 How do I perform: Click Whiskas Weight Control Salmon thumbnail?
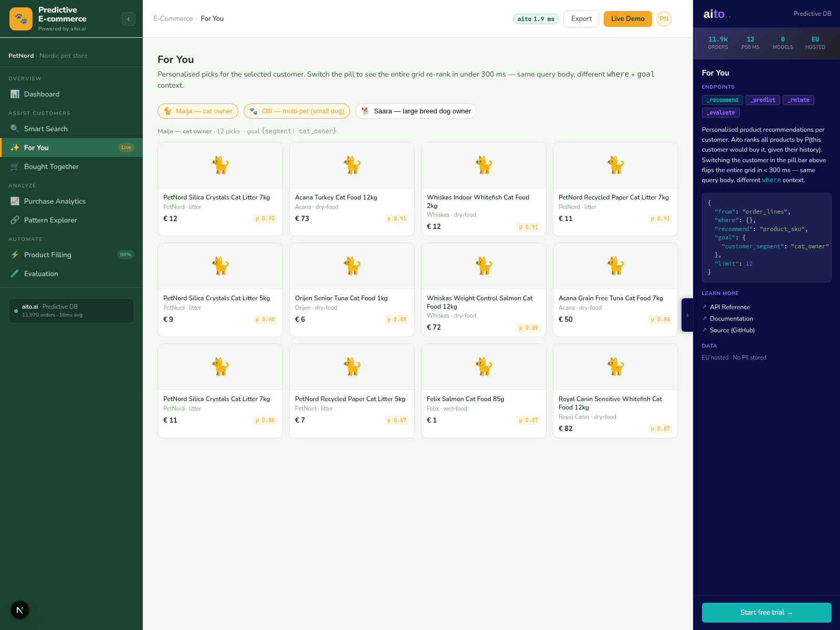[x=484, y=266]
